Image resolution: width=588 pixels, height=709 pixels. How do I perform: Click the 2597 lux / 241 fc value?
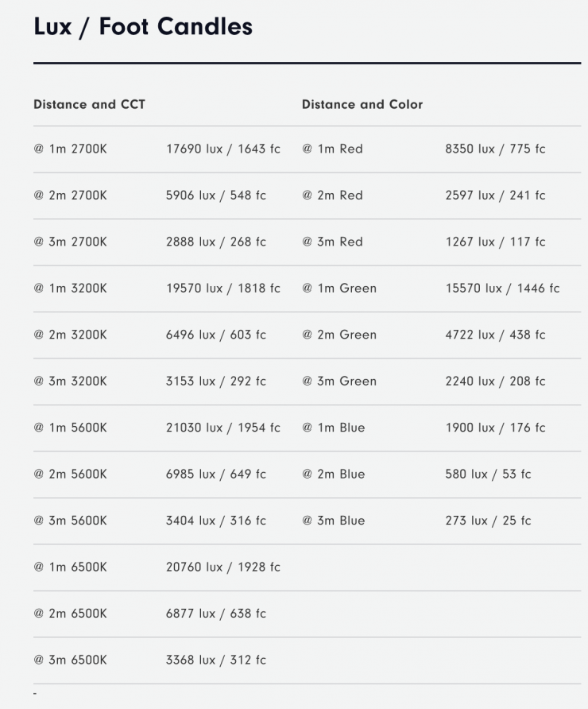coord(495,196)
